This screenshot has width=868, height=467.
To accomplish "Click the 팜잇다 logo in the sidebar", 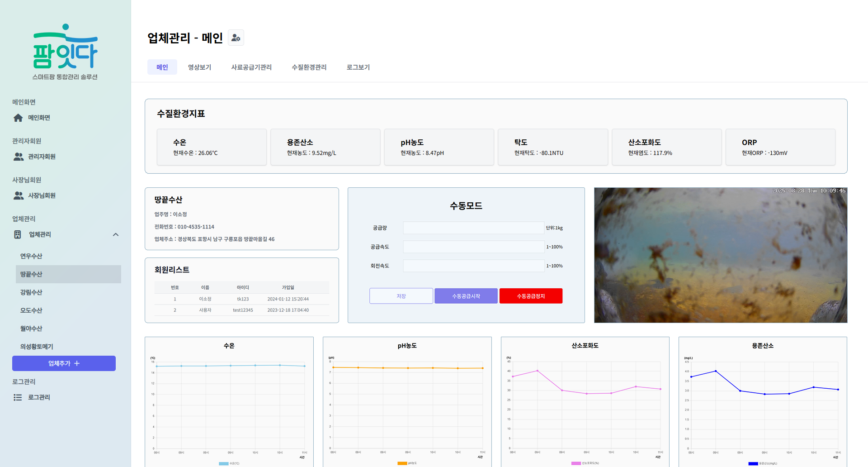I will pos(65,52).
